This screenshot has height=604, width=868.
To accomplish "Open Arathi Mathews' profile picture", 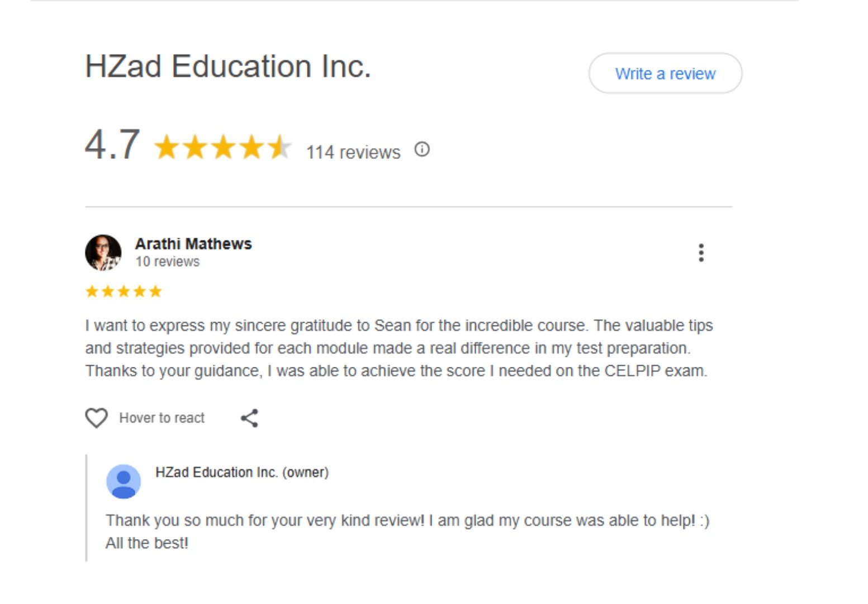I will 103,253.
